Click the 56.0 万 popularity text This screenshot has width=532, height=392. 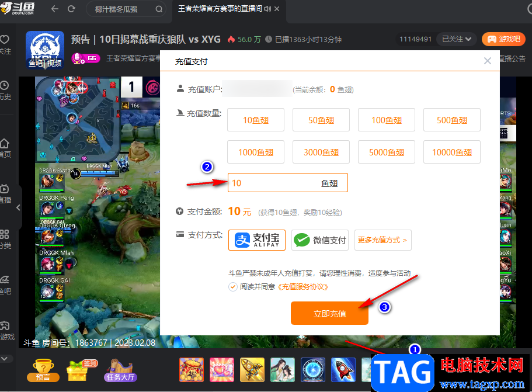pyautogui.click(x=249, y=39)
